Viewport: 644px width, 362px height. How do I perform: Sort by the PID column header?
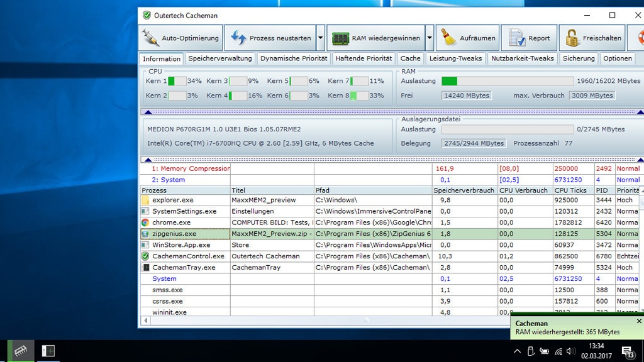604,190
